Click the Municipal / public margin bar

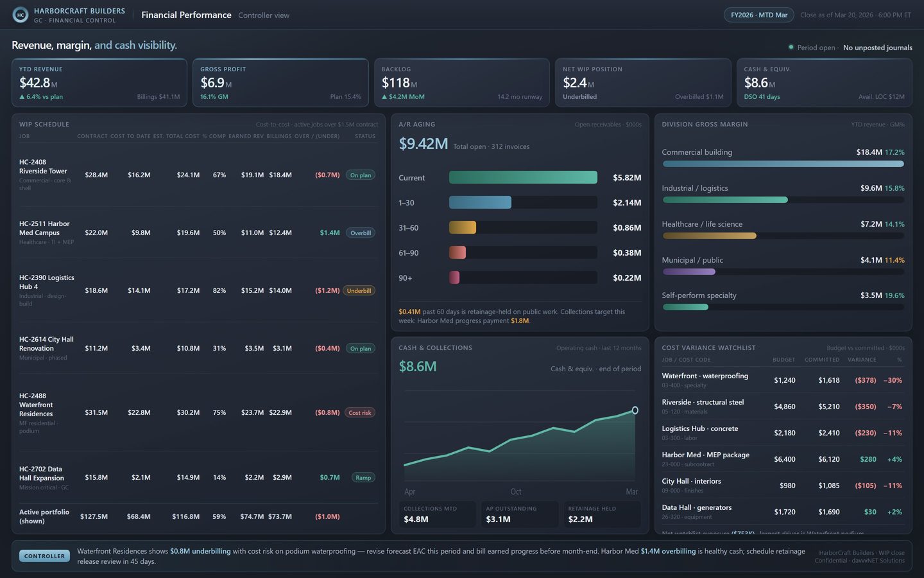(689, 272)
